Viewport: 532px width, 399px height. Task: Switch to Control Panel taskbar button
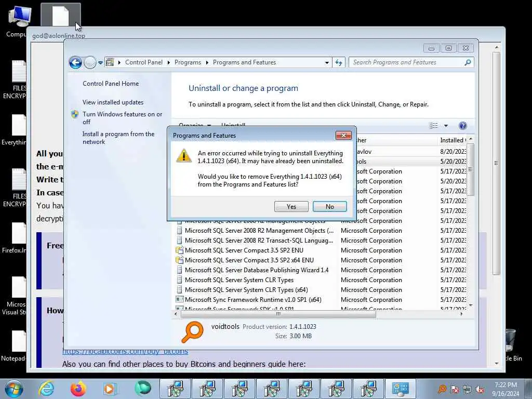400,389
